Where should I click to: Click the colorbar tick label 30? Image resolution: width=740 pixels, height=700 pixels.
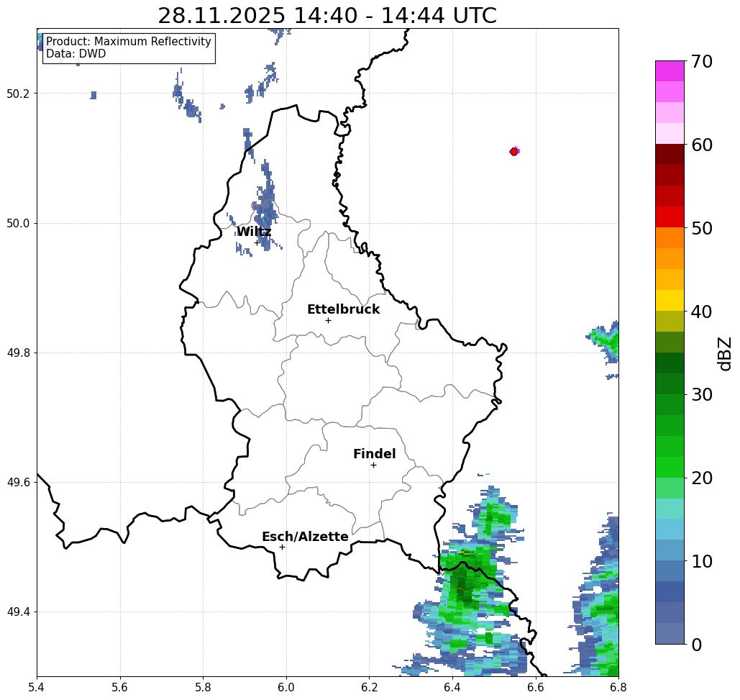coord(702,395)
